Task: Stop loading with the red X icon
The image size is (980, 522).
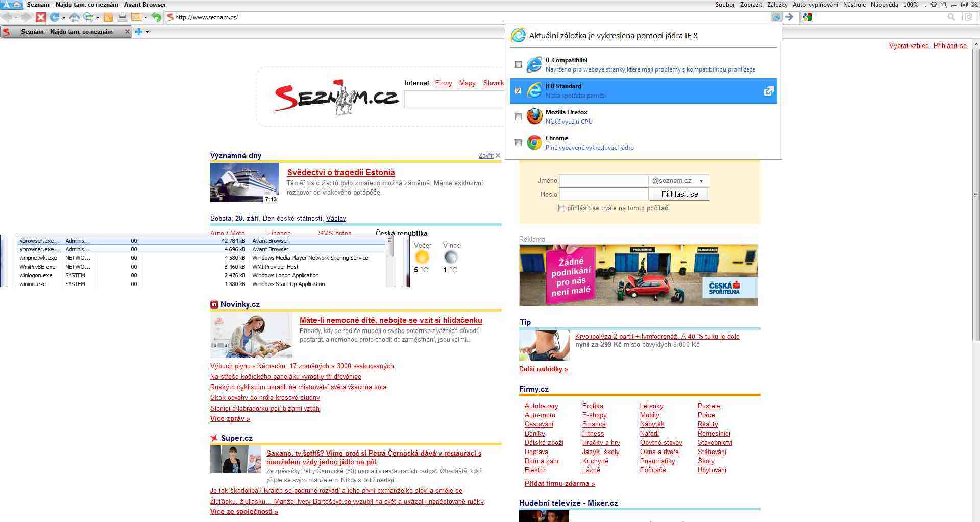Action: [x=41, y=17]
